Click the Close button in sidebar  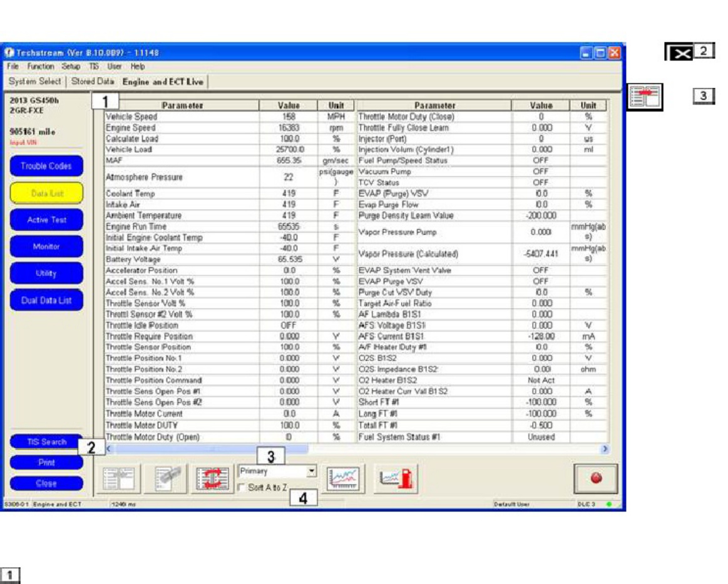pos(46,483)
